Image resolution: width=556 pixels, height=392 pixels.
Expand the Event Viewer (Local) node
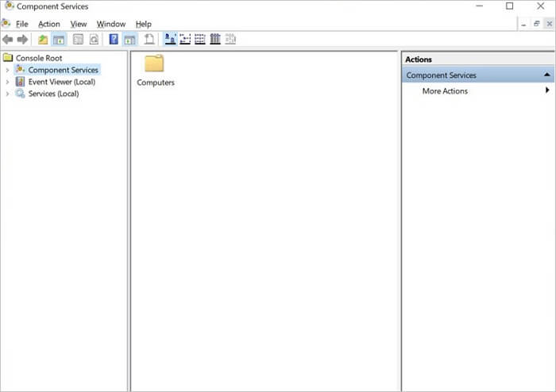pyautogui.click(x=7, y=82)
